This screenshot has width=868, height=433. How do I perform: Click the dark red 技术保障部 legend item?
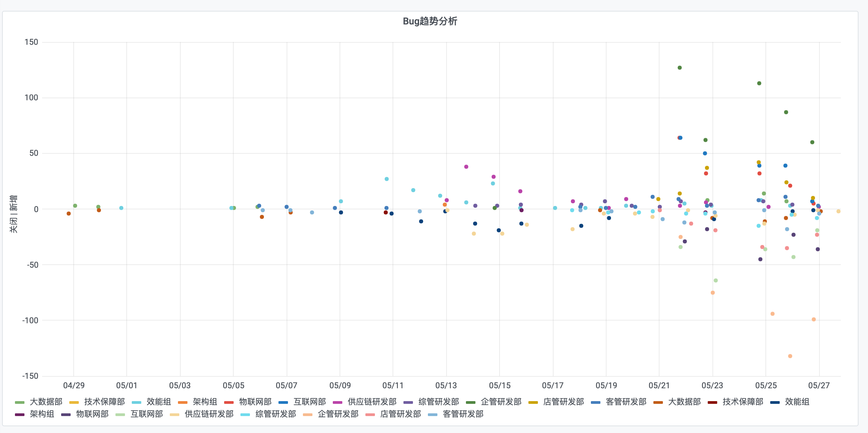coord(742,402)
